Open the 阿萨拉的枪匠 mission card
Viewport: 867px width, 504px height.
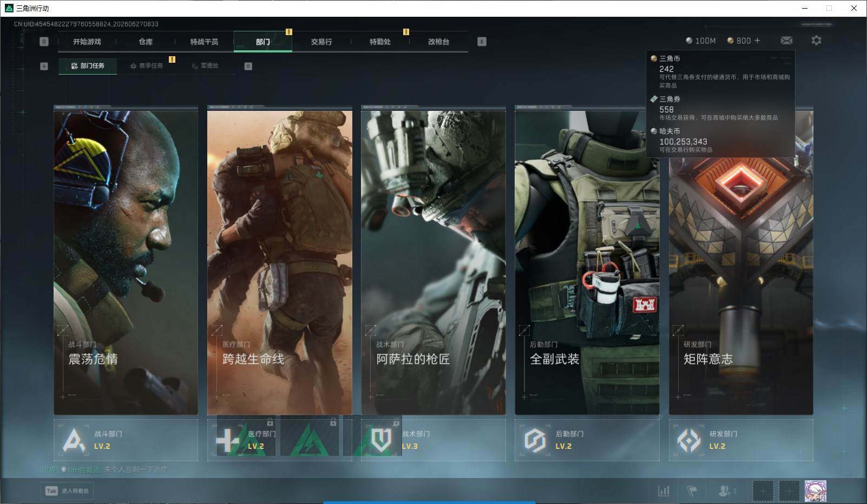(433, 261)
